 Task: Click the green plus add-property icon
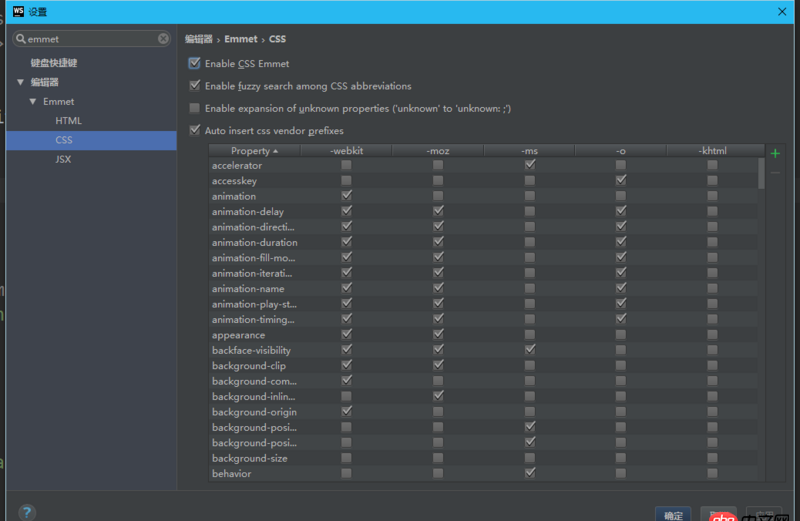[775, 153]
